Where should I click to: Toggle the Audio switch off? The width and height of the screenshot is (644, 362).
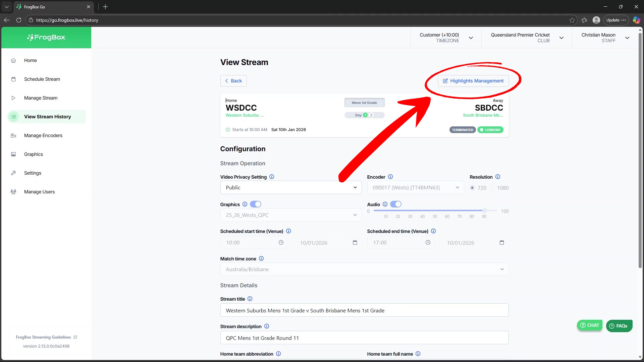[x=396, y=204]
